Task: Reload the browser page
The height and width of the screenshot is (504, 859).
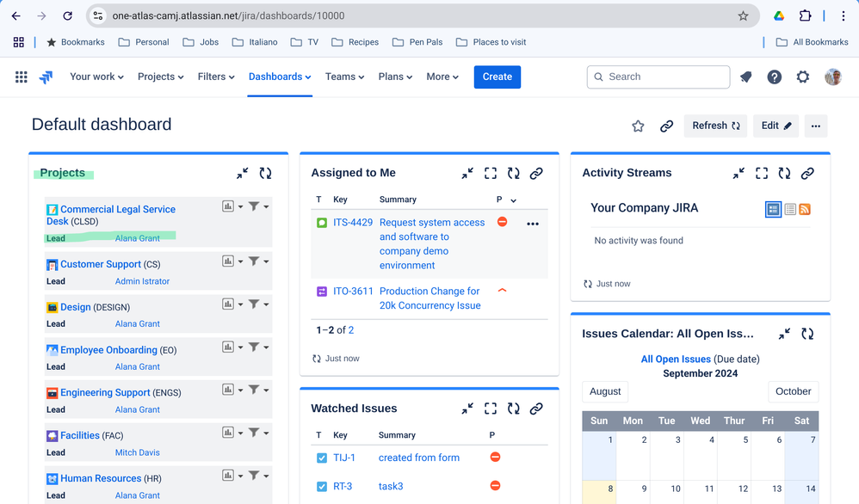Action: pyautogui.click(x=67, y=15)
